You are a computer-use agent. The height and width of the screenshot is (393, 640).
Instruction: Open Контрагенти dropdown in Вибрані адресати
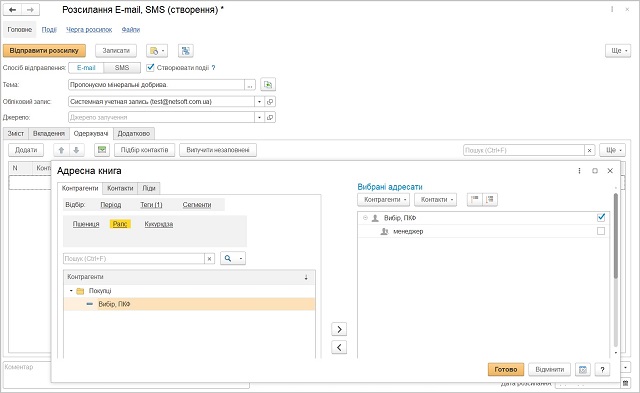click(x=384, y=200)
